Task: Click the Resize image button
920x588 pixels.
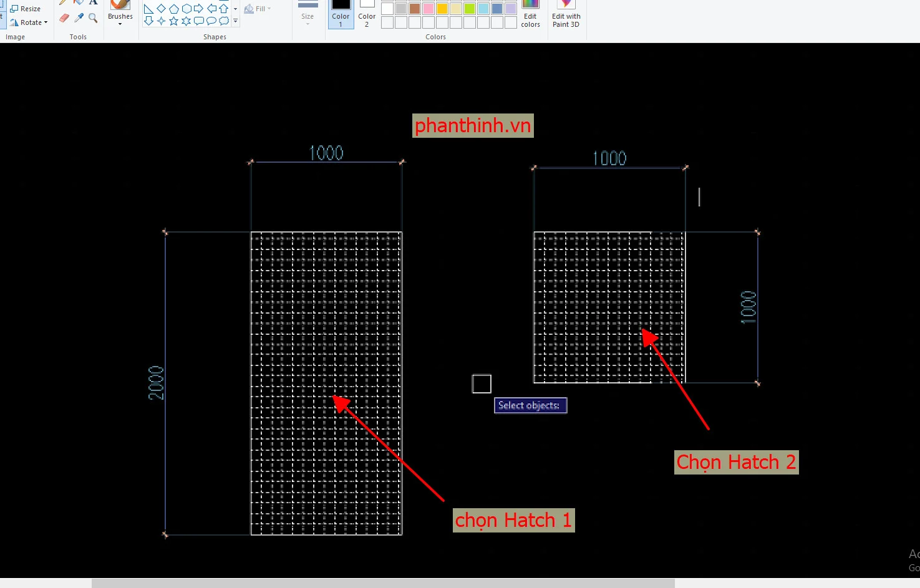Action: pyautogui.click(x=26, y=9)
